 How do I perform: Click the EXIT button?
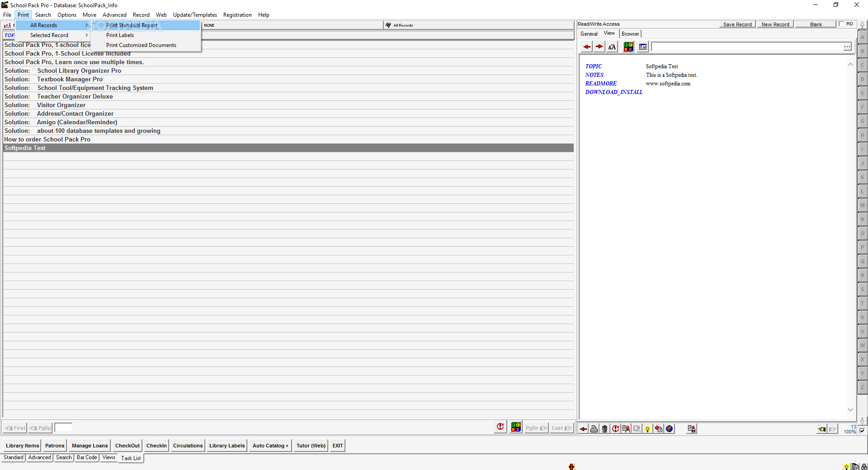[338, 446]
